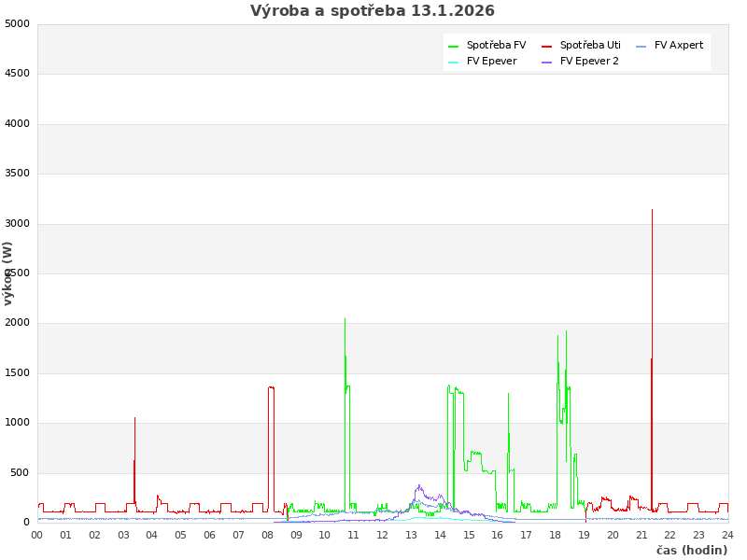The width and height of the screenshot is (747, 560).
Task: Click the purple FV Epever 2 legend swatch
Action: [x=546, y=62]
